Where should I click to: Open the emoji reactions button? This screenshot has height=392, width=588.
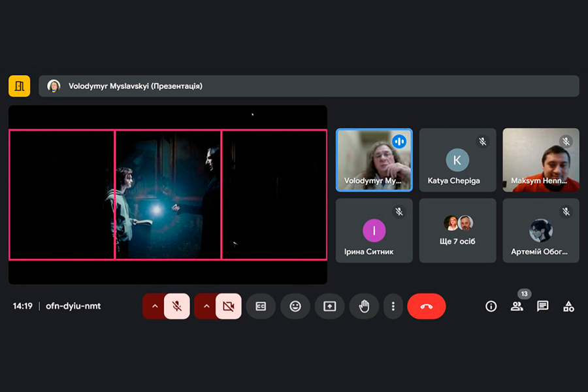[295, 306]
